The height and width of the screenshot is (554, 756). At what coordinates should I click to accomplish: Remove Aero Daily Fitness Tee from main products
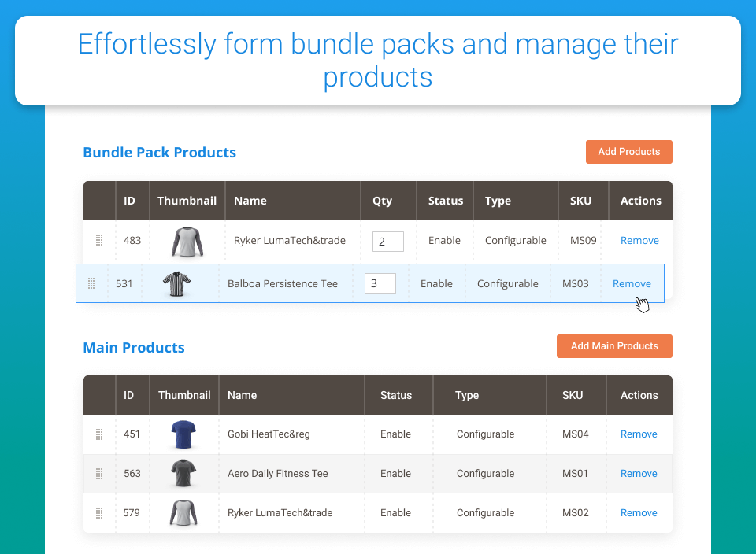(x=639, y=474)
